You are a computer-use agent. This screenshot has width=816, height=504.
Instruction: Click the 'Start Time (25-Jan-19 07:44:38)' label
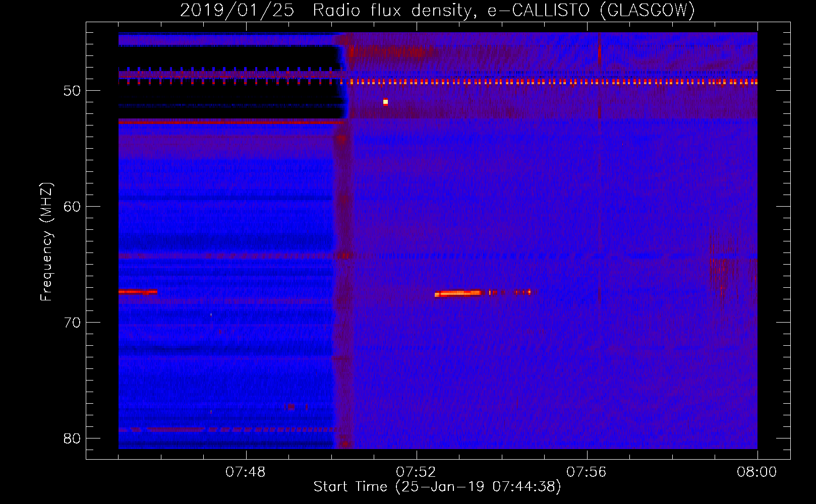(437, 487)
